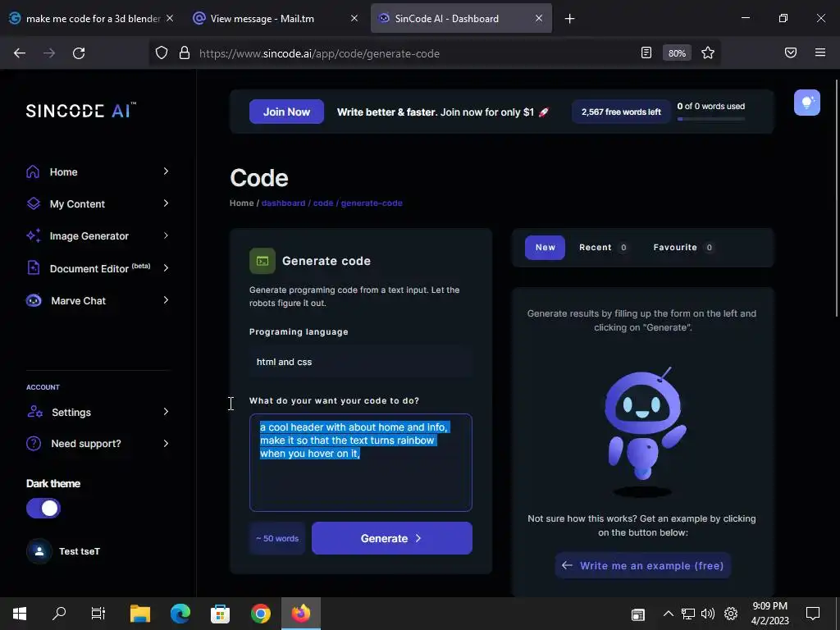Open the Windows Start menu
This screenshot has height=630, width=840.
pyautogui.click(x=20, y=614)
